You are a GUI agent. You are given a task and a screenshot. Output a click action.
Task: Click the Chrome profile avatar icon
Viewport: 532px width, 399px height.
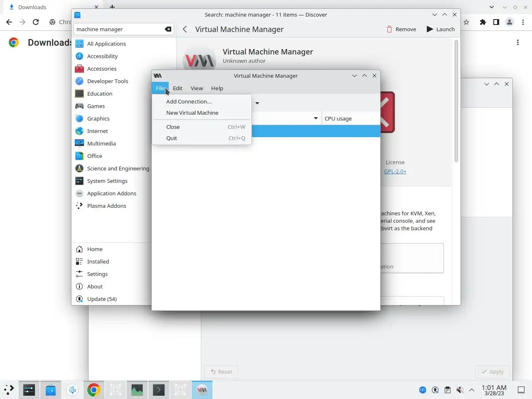pyautogui.click(x=510, y=22)
